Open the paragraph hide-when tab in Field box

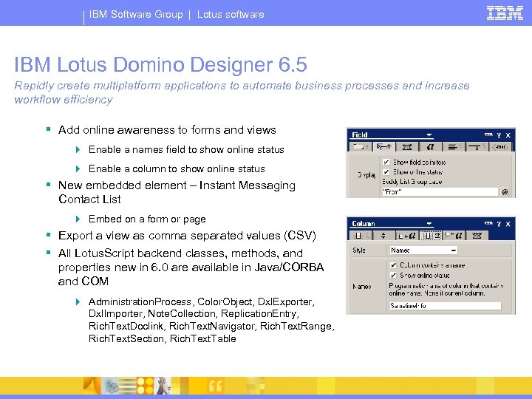coord(477,147)
